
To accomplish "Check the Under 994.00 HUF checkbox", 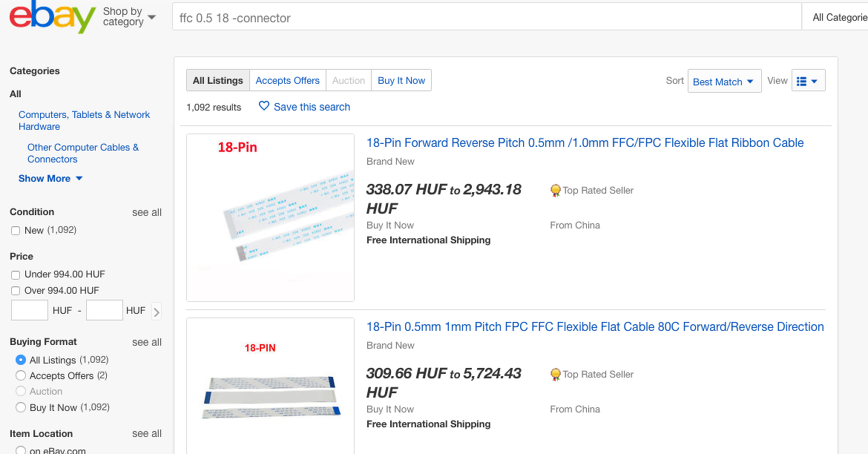I will coord(16,275).
